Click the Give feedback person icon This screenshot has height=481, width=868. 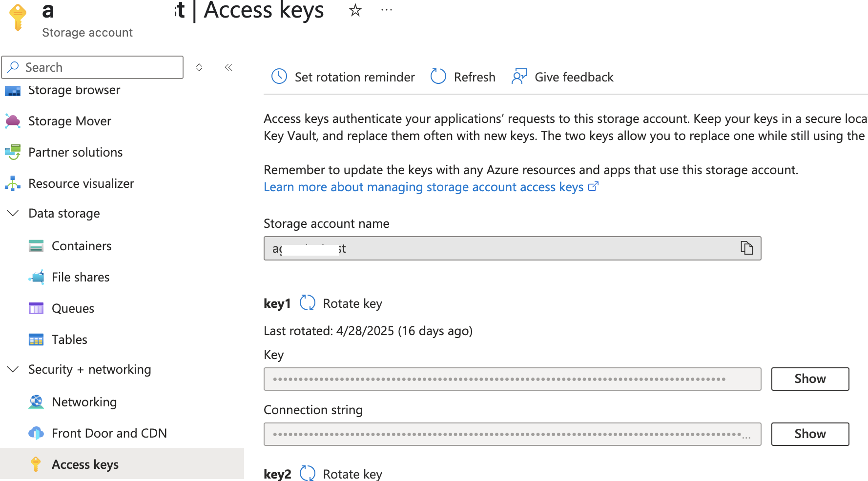pyautogui.click(x=519, y=77)
